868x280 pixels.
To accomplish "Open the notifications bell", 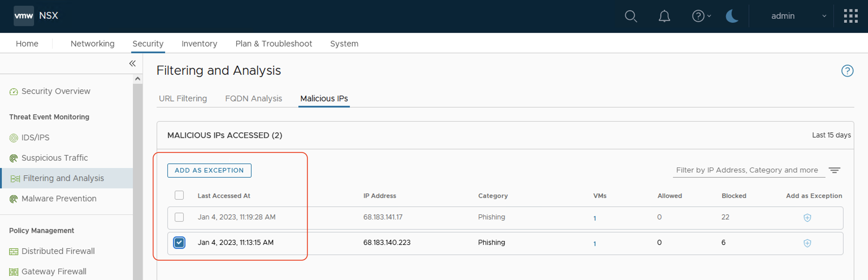I will point(664,16).
